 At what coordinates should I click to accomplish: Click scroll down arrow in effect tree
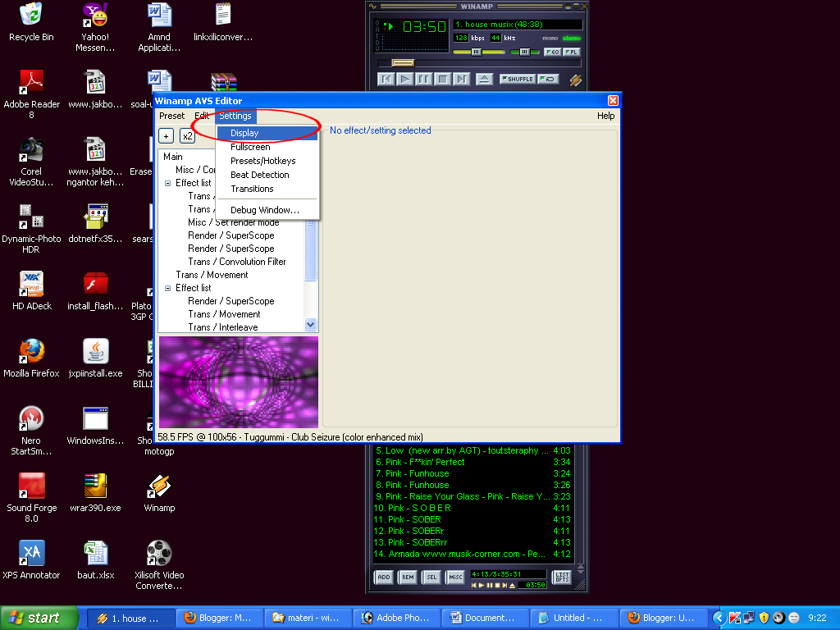click(x=311, y=325)
